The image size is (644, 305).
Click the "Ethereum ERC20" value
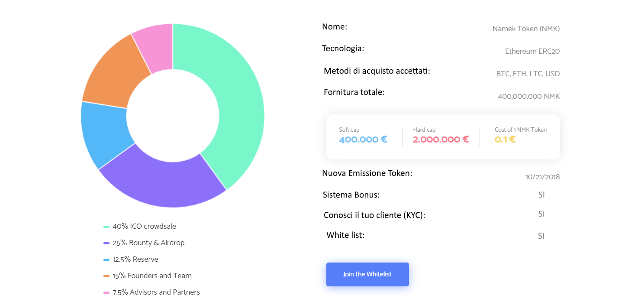(532, 52)
